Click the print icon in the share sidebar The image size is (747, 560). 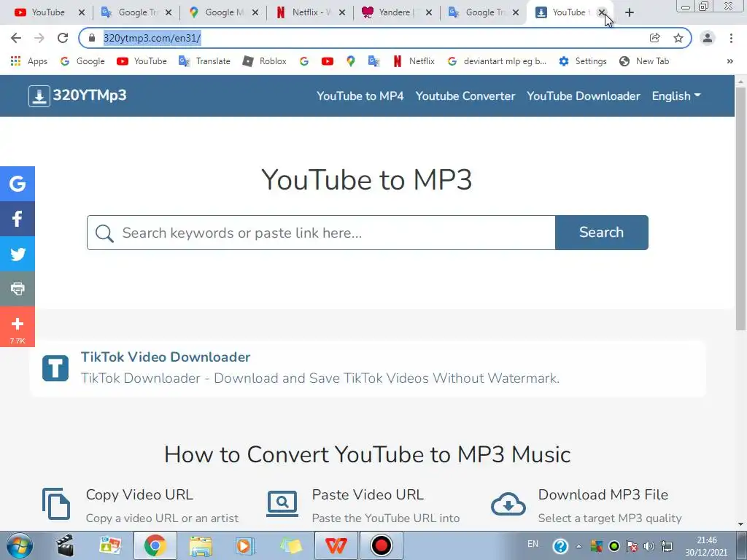(18, 289)
